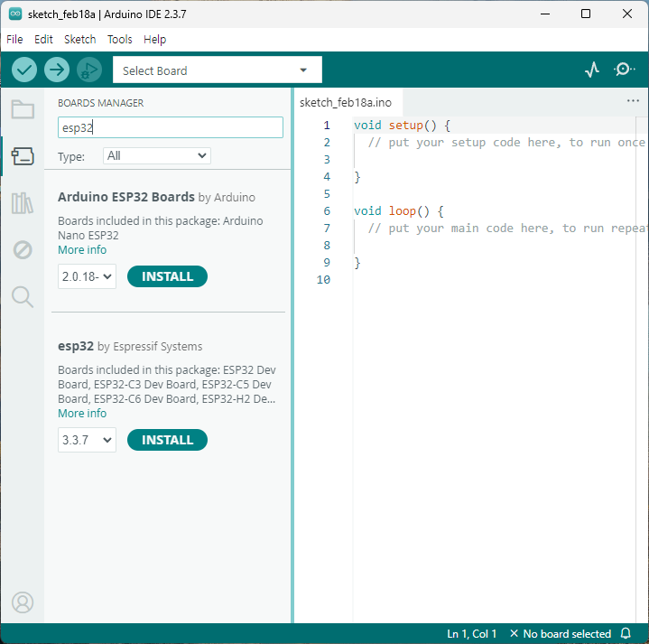This screenshot has width=649, height=644.
Task: Install Arduino ESP32 Boards package
Action: (x=167, y=276)
